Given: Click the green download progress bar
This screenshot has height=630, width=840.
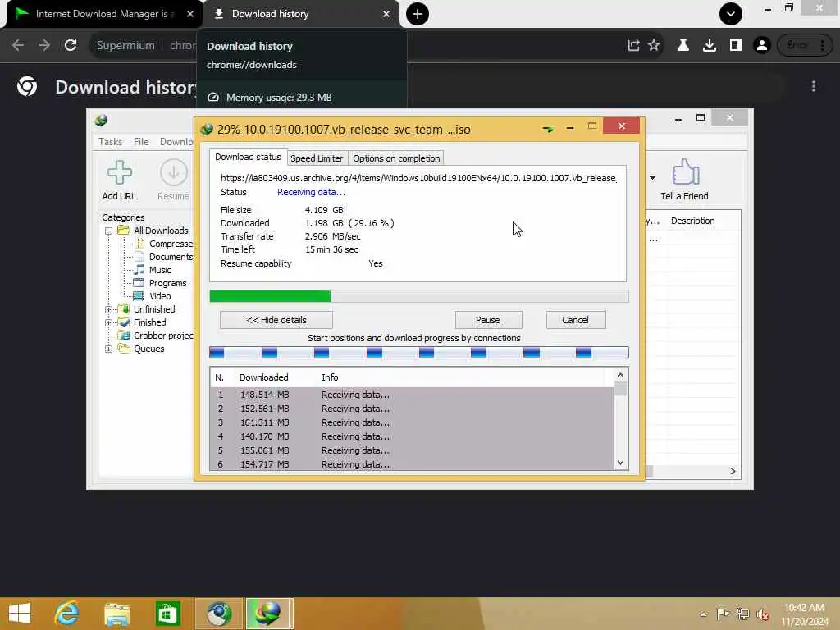Looking at the screenshot, I should [270, 296].
